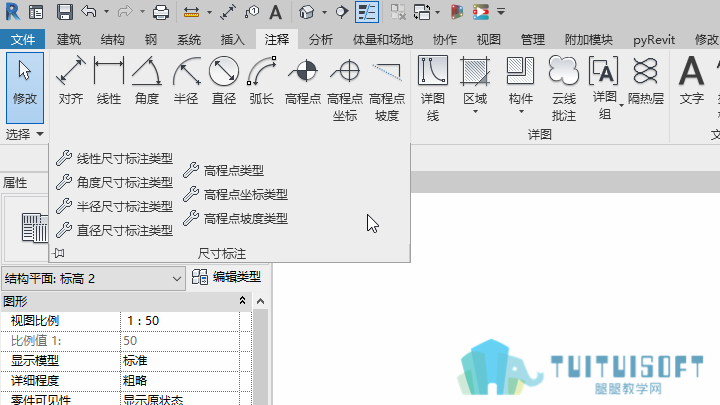Open the 结构平面: 标高 2 type selector
This screenshot has width=720, height=405.
93,279
